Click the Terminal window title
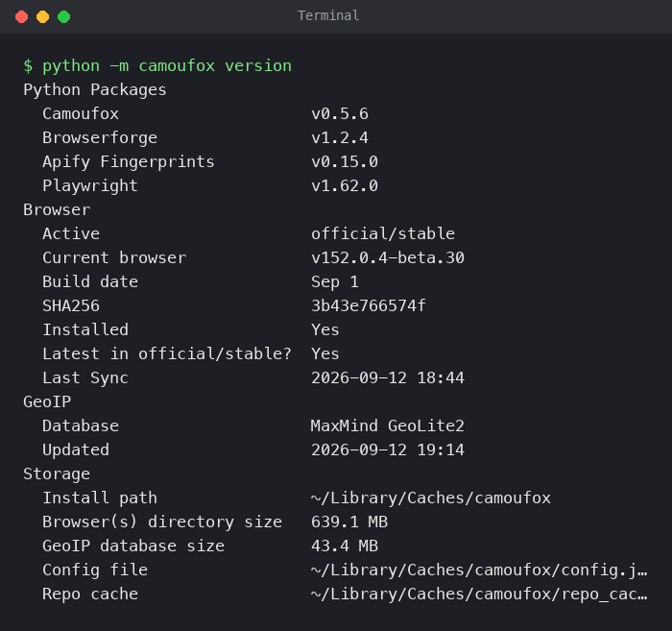The height and width of the screenshot is (631, 672). [x=328, y=16]
